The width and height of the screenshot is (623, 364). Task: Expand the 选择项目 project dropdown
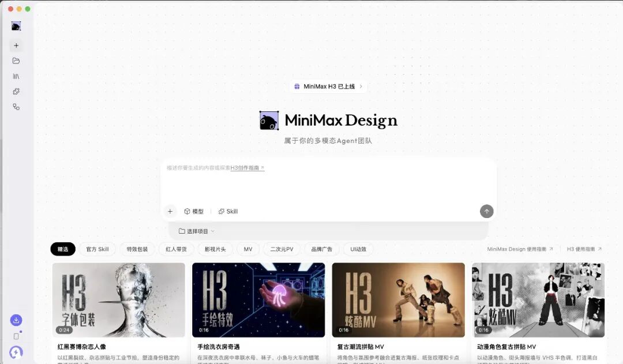pyautogui.click(x=197, y=231)
